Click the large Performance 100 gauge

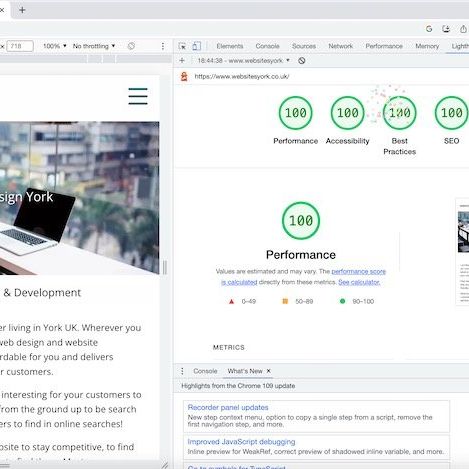click(301, 220)
